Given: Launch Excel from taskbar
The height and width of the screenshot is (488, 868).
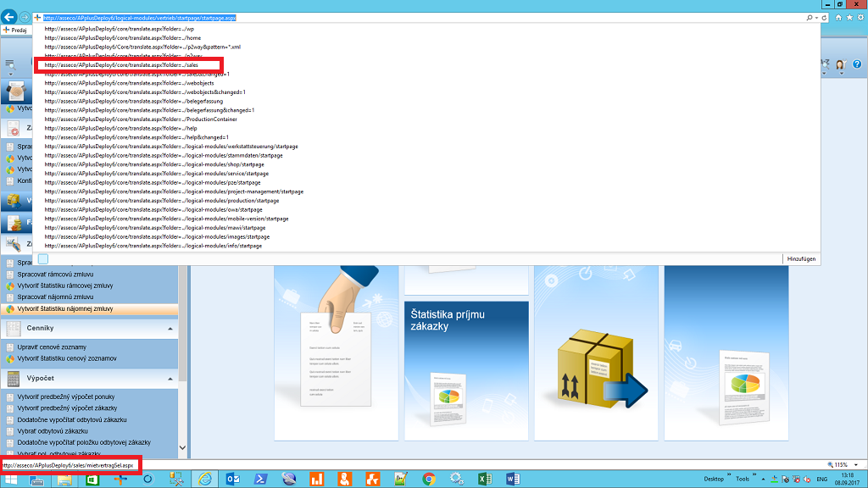Looking at the screenshot, I should 485,480.
